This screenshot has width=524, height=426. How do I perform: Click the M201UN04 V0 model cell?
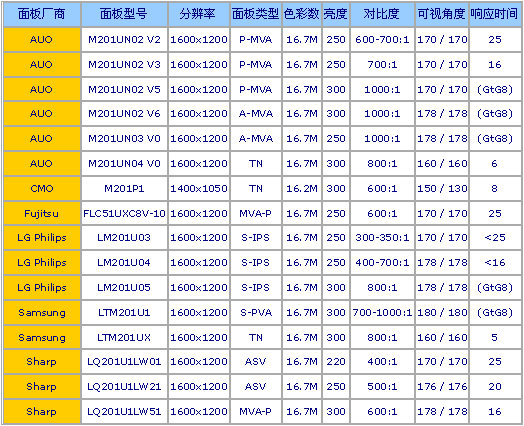[124, 163]
